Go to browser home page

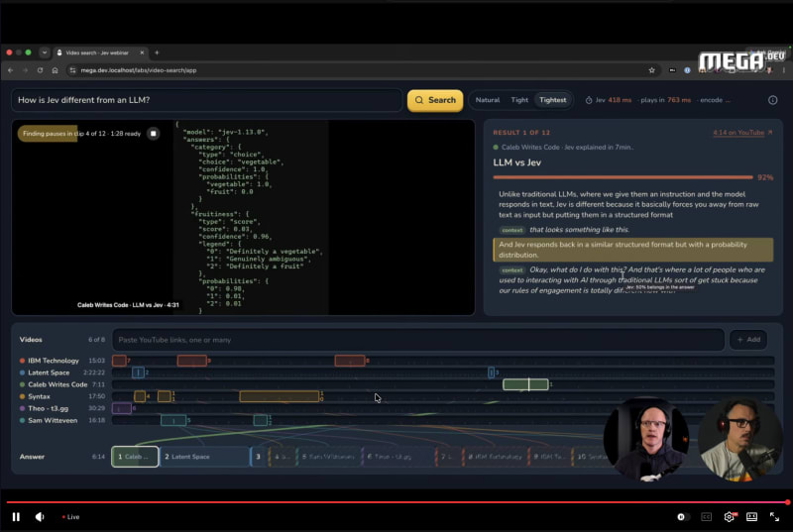point(55,70)
